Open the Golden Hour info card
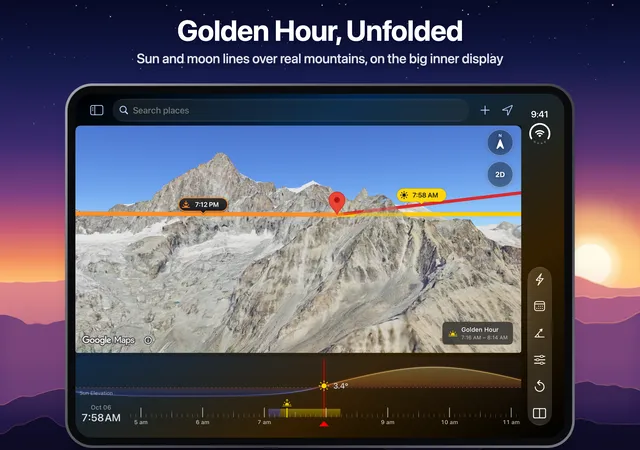 [478, 333]
